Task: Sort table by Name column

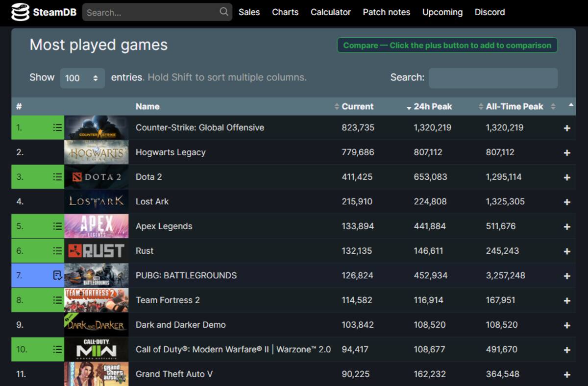Action: point(147,106)
